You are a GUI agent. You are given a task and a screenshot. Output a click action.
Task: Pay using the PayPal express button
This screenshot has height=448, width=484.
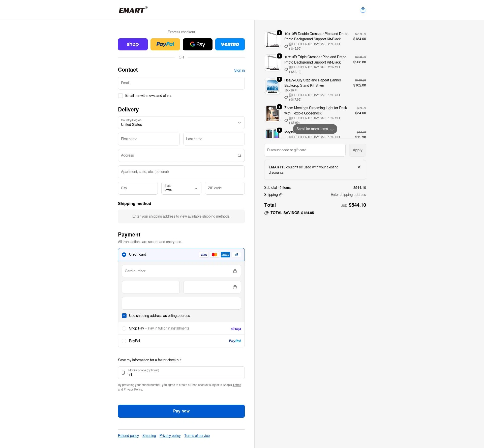(x=165, y=44)
